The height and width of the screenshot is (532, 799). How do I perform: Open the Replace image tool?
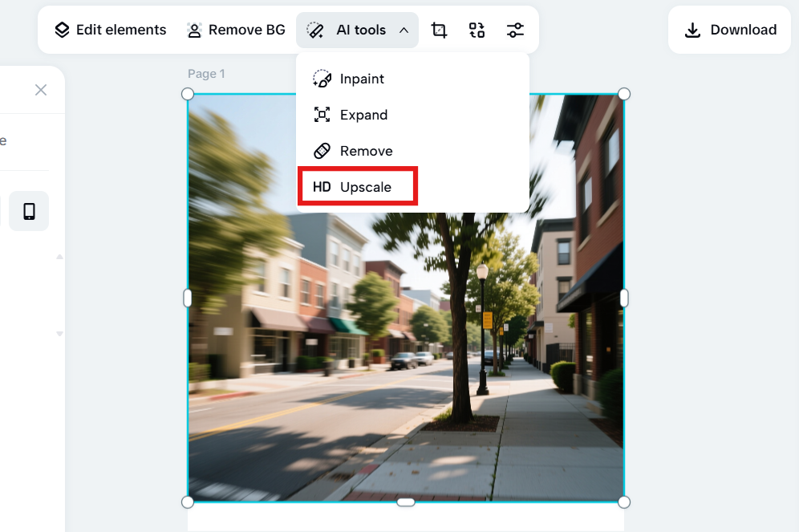click(477, 30)
